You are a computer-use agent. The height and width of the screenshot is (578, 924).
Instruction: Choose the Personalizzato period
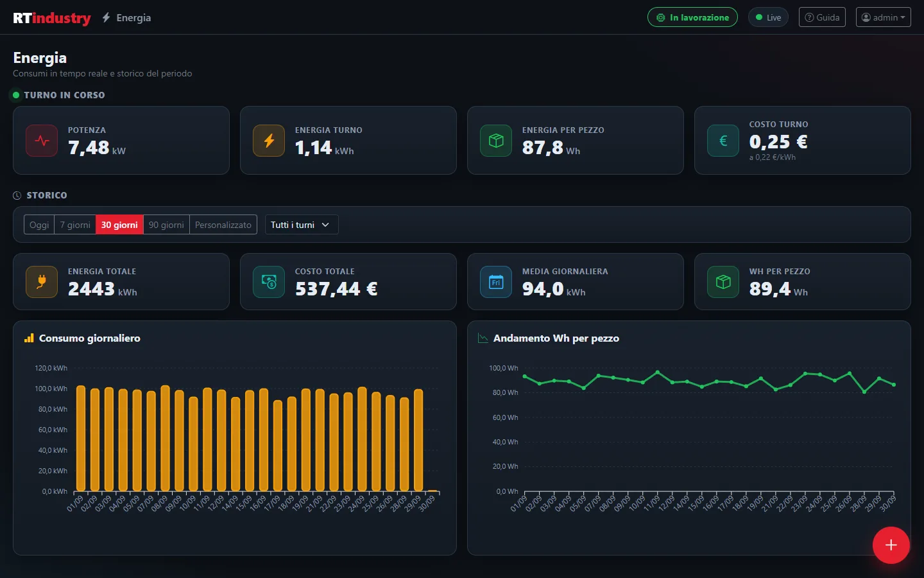point(223,225)
